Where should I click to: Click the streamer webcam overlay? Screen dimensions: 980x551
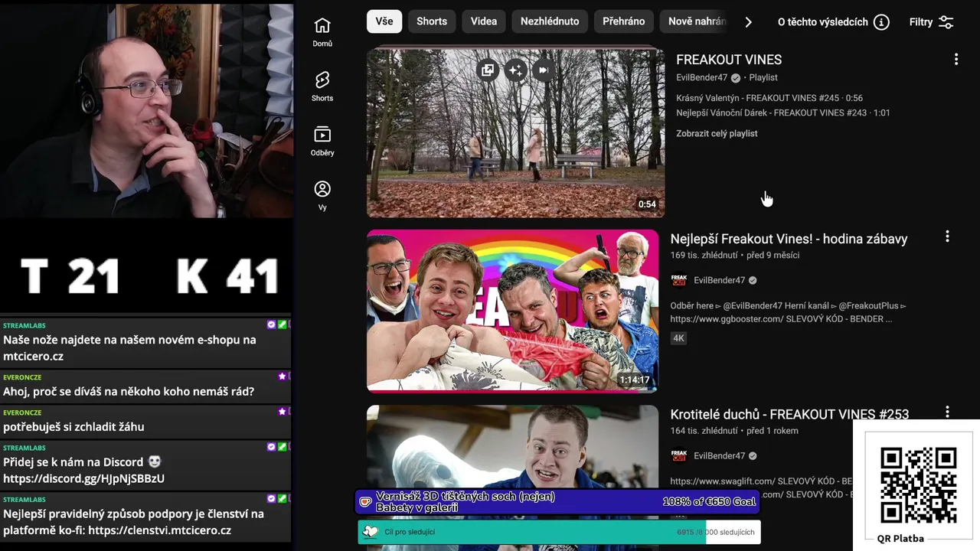[x=146, y=111]
